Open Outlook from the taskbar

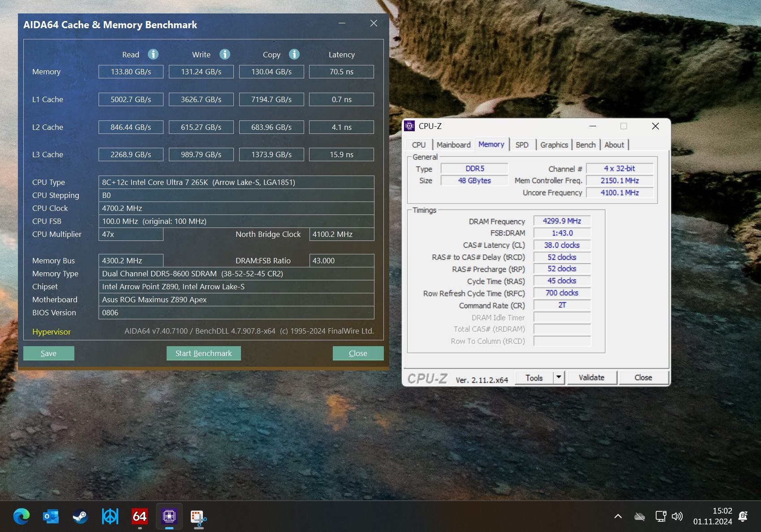click(x=51, y=516)
